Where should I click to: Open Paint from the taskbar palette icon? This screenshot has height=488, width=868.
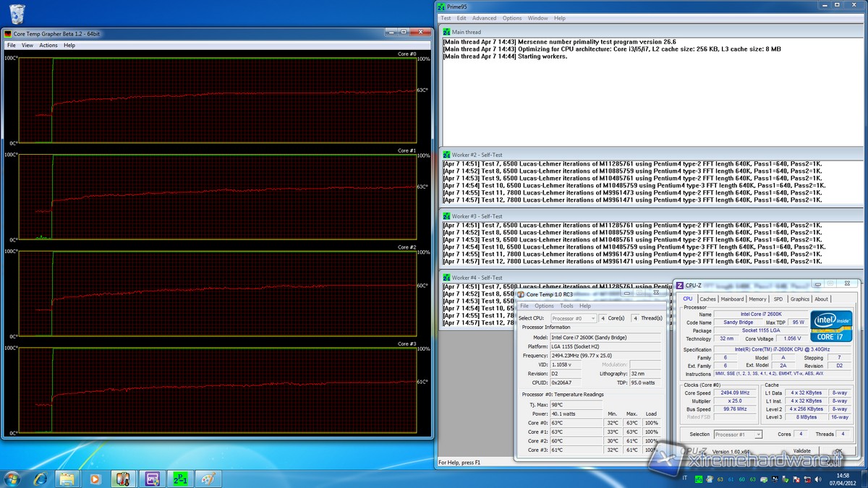[207, 478]
